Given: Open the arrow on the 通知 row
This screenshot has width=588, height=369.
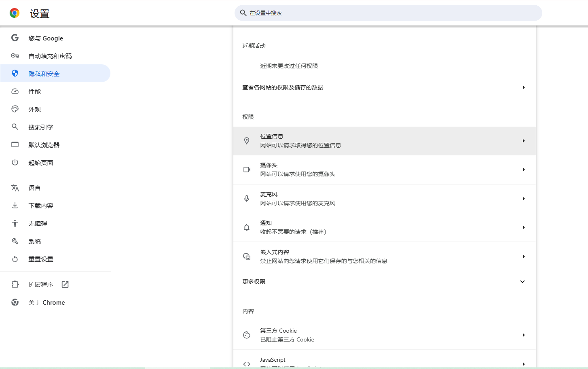Looking at the screenshot, I should 524,227.
